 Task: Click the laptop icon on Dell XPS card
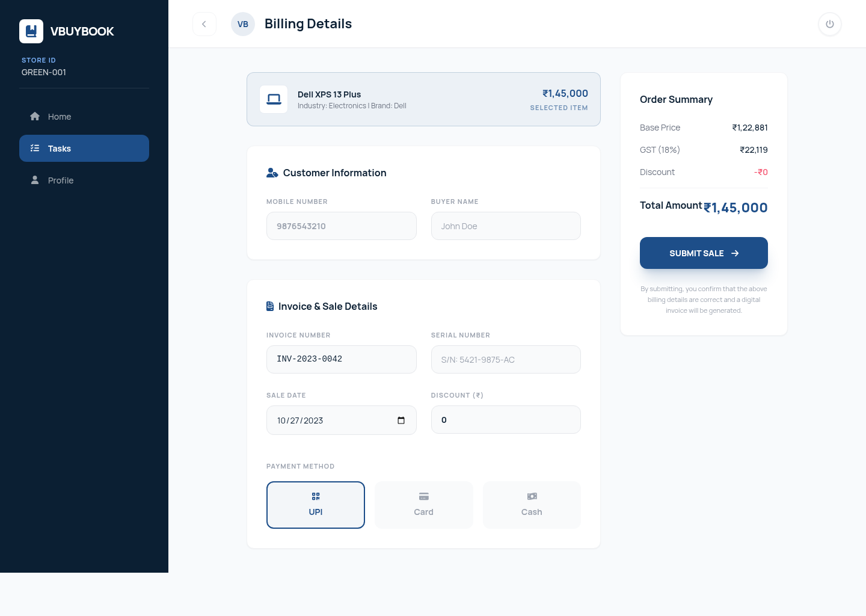click(x=274, y=99)
